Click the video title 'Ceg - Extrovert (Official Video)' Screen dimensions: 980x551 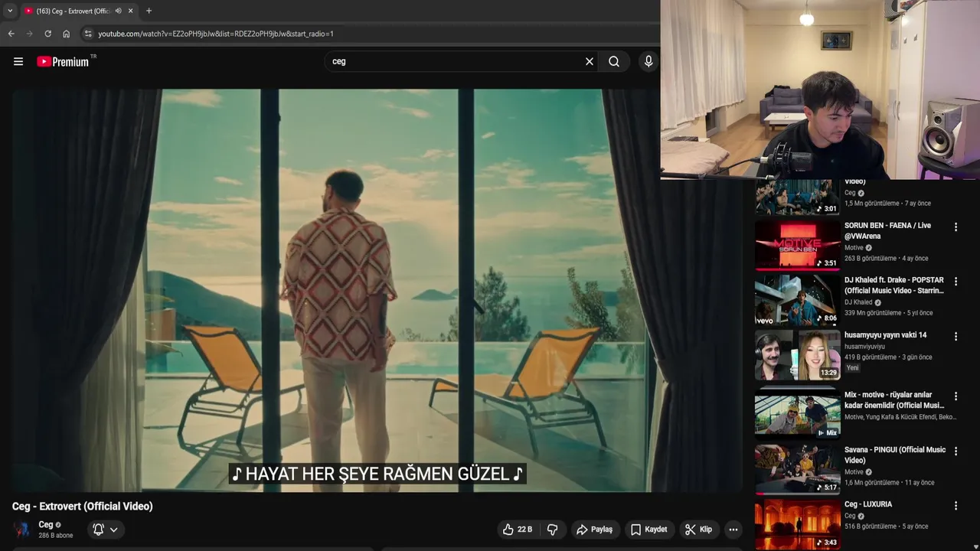(x=83, y=507)
